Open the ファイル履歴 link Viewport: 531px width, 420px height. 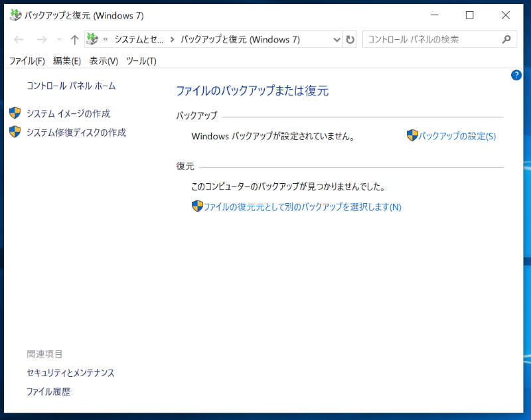pos(48,391)
